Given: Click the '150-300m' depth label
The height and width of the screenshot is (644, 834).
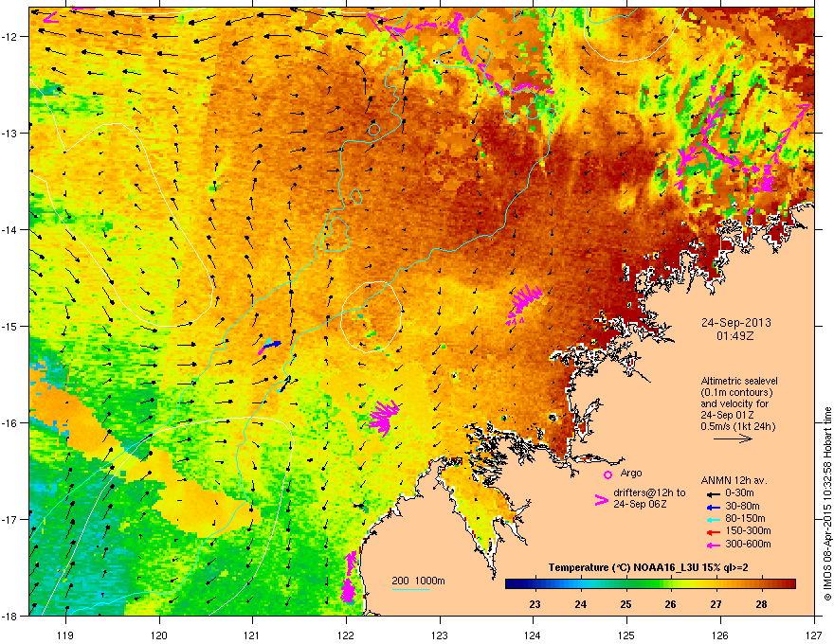Looking at the screenshot, I should (749, 530).
